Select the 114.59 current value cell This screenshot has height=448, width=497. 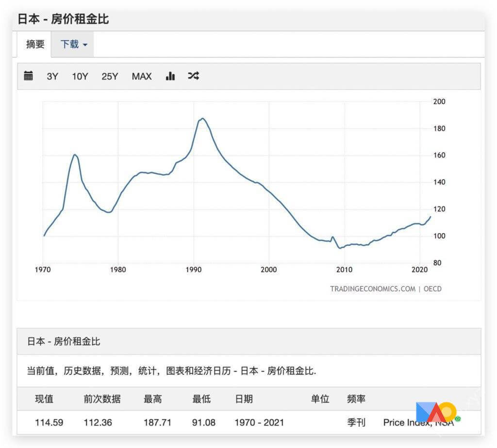pos(49,422)
